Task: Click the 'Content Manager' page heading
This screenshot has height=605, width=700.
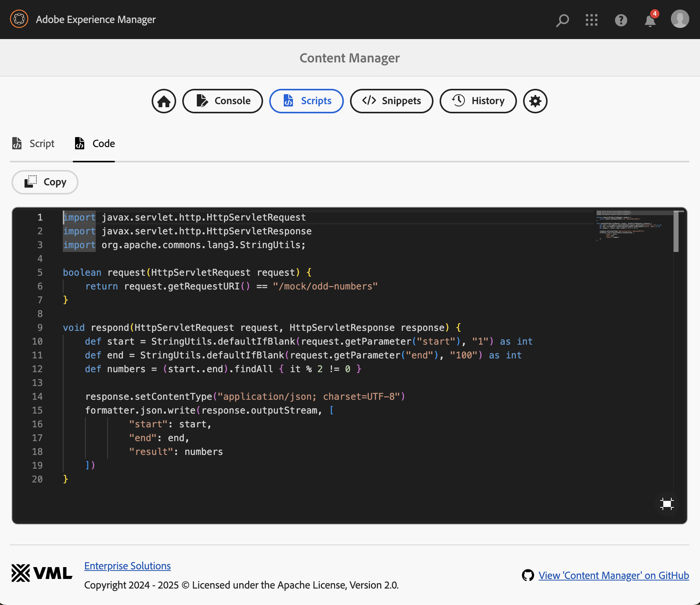Action: click(x=350, y=58)
